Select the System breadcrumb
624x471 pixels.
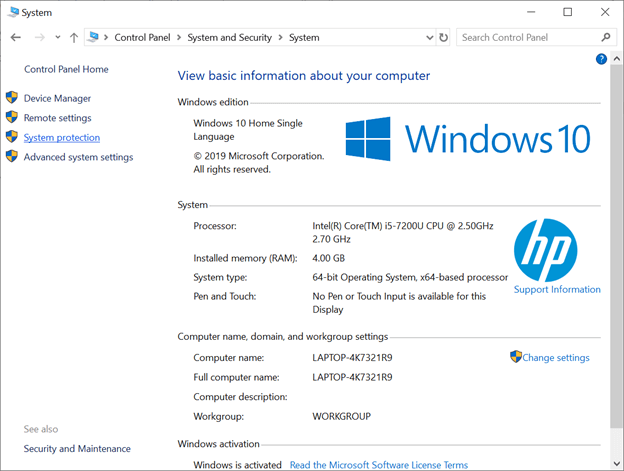[x=304, y=37]
